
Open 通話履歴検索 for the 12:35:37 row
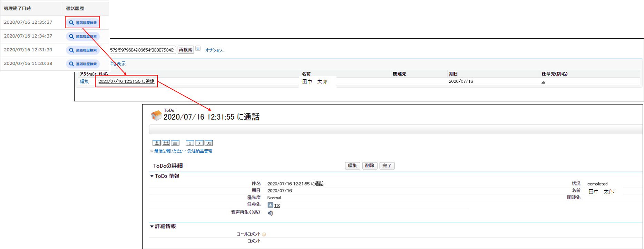pos(83,22)
